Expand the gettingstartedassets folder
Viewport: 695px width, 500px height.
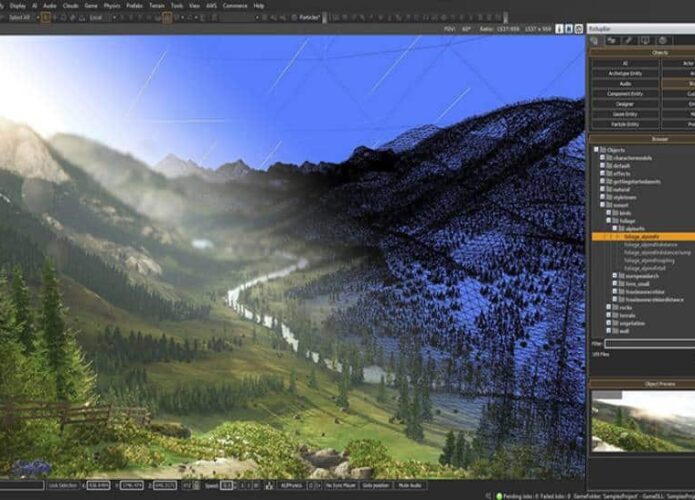pyautogui.click(x=602, y=181)
